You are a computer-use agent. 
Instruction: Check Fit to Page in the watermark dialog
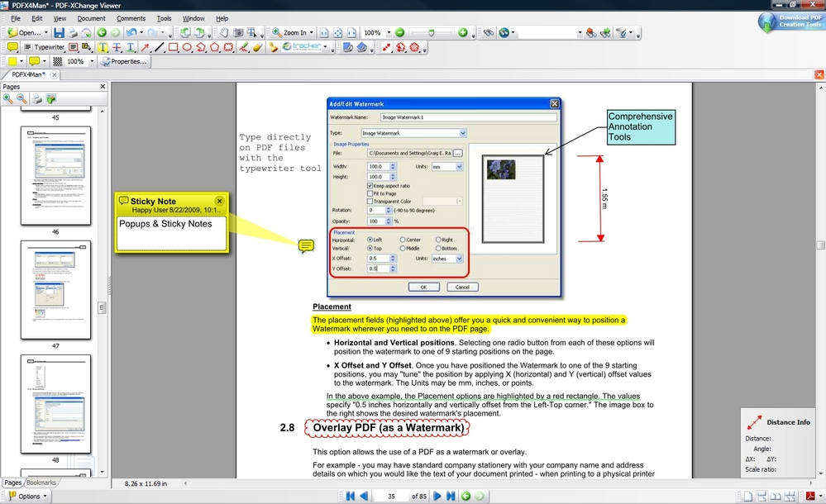click(x=370, y=193)
